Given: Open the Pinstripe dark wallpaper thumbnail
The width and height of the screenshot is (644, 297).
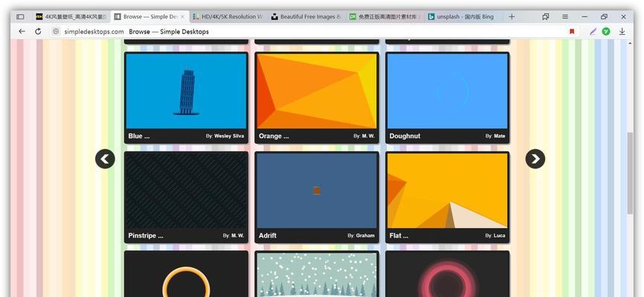Looking at the screenshot, I should pos(186,191).
